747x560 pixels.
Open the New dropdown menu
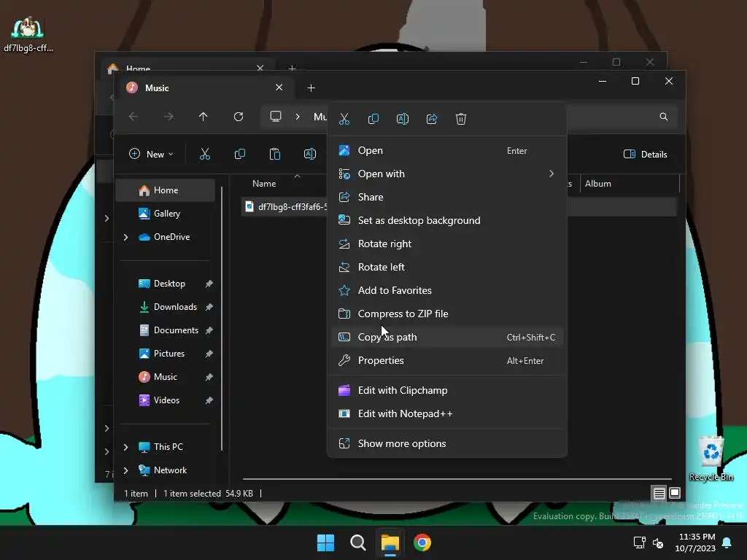pos(151,154)
